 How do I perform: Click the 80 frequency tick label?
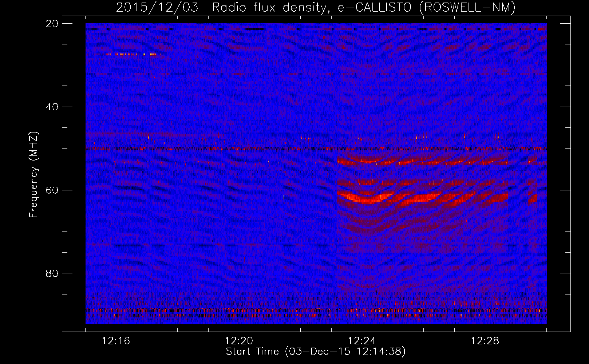click(x=52, y=273)
